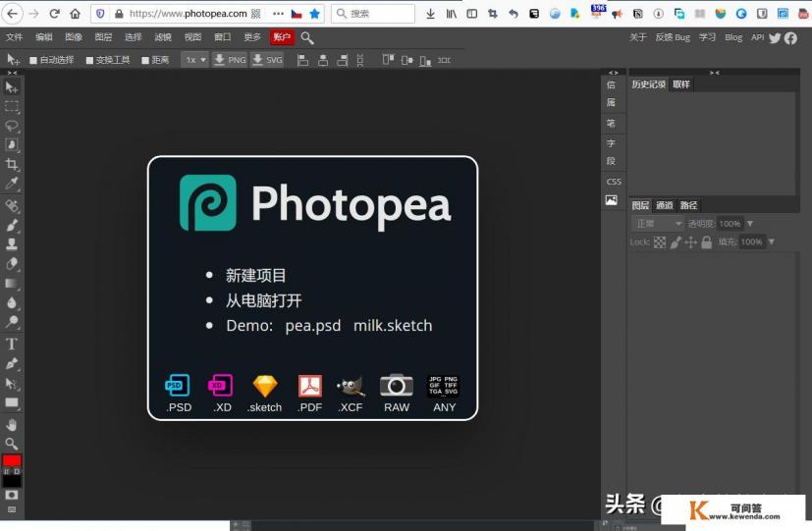Collapse the left toolbar with arrows

[13, 73]
